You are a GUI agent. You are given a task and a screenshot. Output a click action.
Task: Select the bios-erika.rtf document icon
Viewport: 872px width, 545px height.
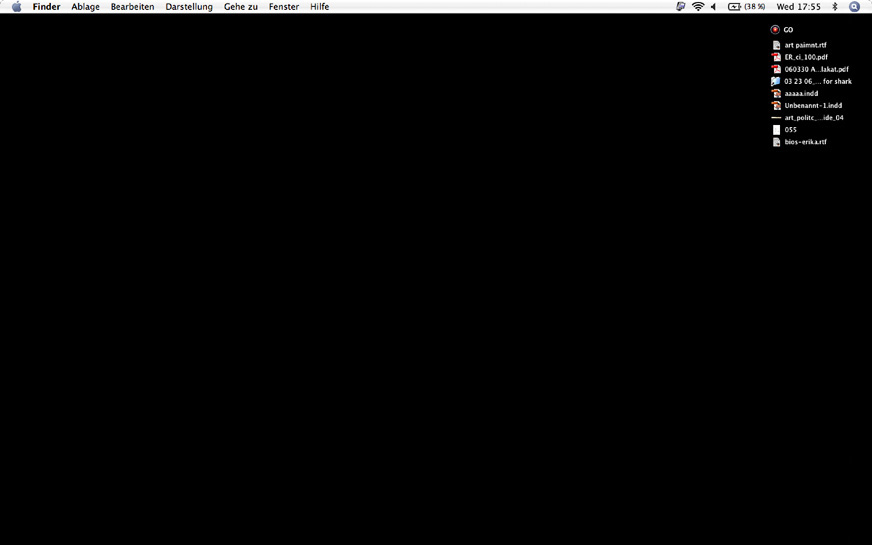[x=776, y=142]
